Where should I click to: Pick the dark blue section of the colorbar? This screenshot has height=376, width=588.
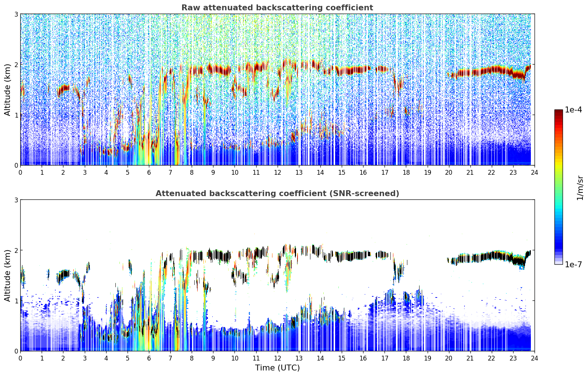point(559,243)
